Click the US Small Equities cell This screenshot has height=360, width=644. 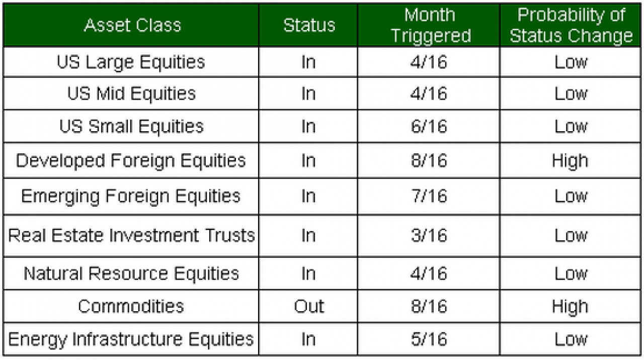coord(132,126)
